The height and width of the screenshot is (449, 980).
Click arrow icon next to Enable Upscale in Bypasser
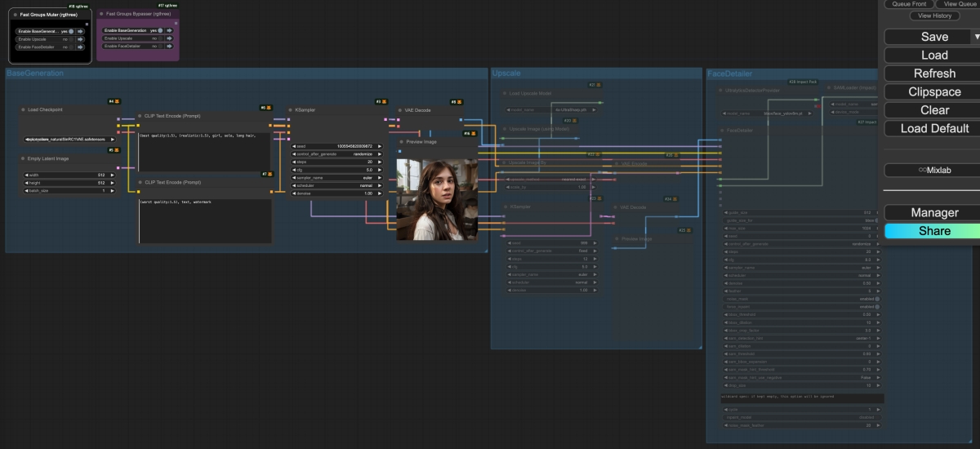pos(169,38)
